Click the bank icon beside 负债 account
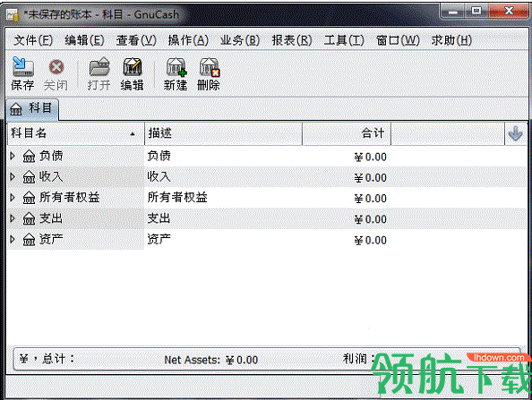 click(x=30, y=157)
